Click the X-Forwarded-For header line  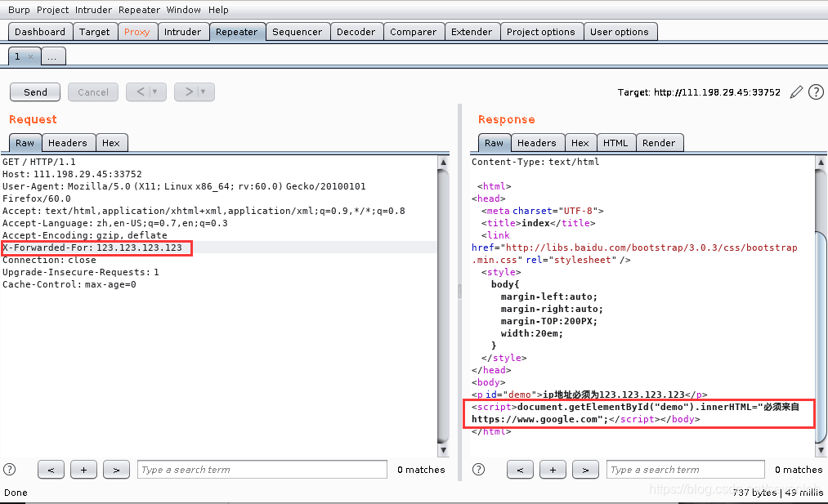[x=92, y=248]
